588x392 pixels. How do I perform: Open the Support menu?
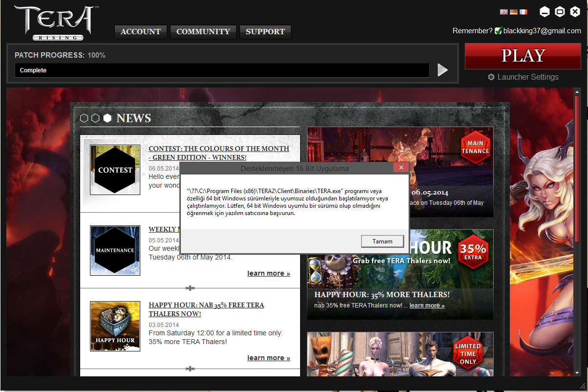(x=265, y=32)
